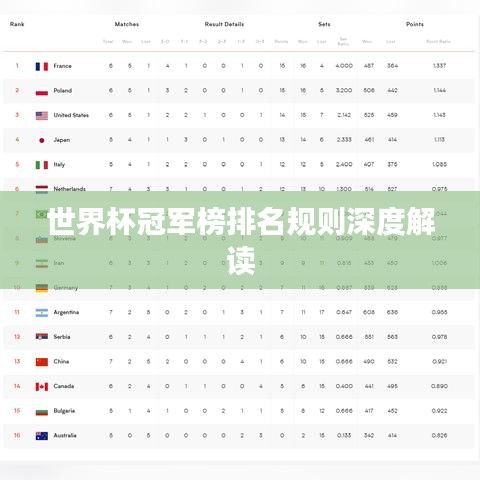Click France's set ratio 4.000
This screenshot has width=480, height=480.
pyautogui.click(x=344, y=66)
